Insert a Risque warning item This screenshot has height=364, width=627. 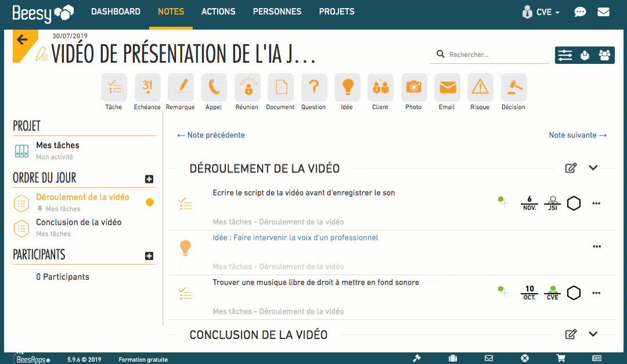[x=480, y=88]
